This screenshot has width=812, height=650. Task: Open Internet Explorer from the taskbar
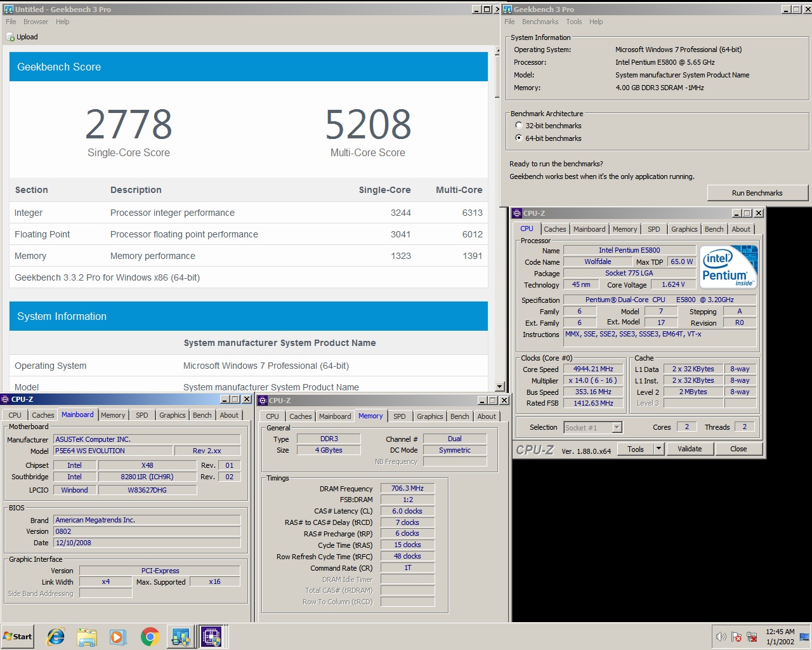click(56, 636)
